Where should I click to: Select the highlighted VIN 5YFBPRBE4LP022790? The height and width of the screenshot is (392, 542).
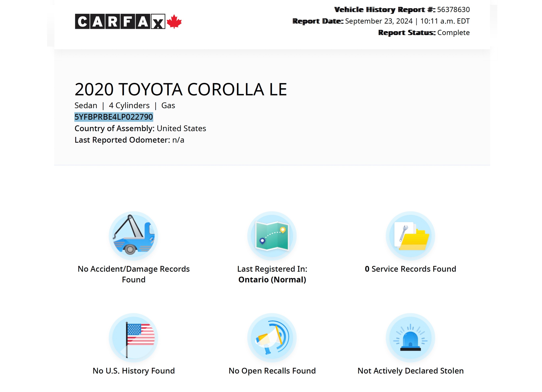tap(114, 117)
